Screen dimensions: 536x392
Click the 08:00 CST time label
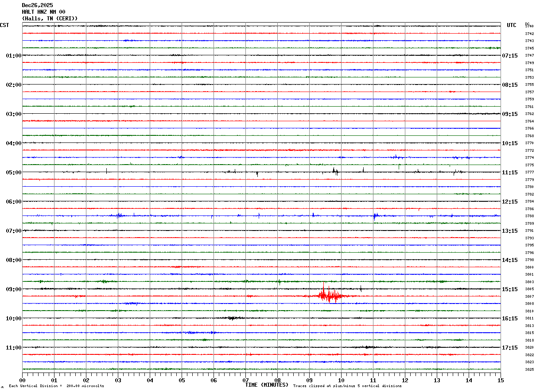(x=14, y=260)
